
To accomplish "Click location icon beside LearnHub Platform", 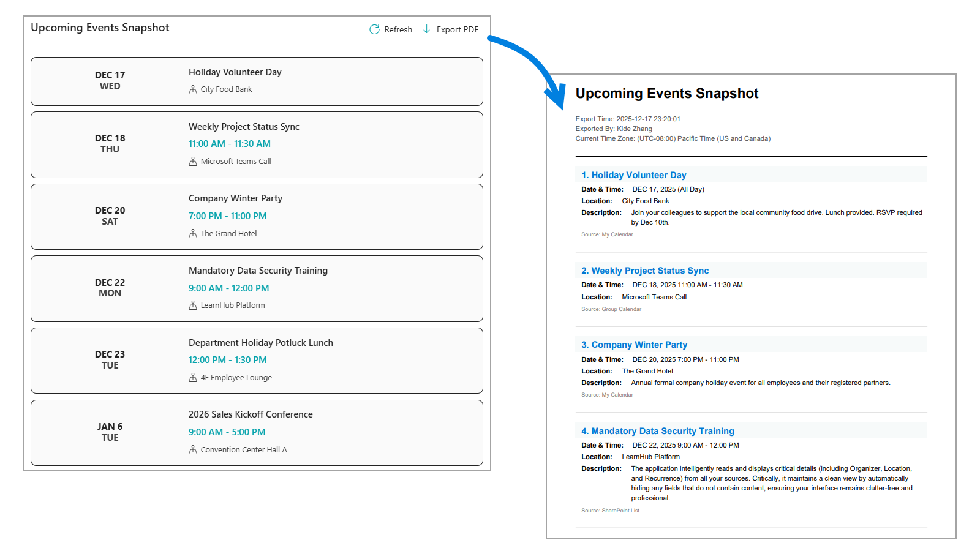I will tap(193, 305).
